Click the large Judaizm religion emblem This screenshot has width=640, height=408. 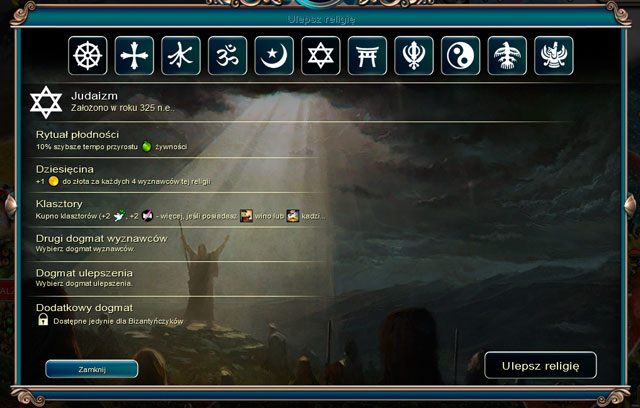(46, 102)
